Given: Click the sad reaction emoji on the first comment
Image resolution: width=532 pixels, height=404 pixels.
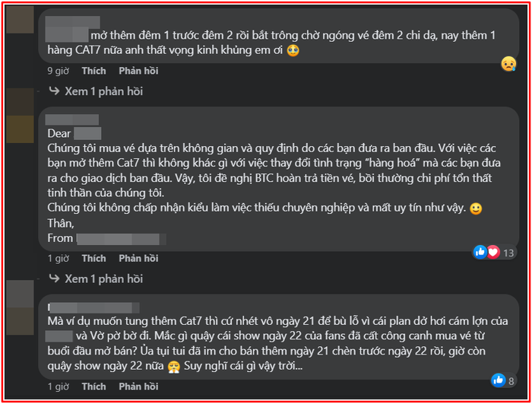Looking at the screenshot, I should [508, 64].
